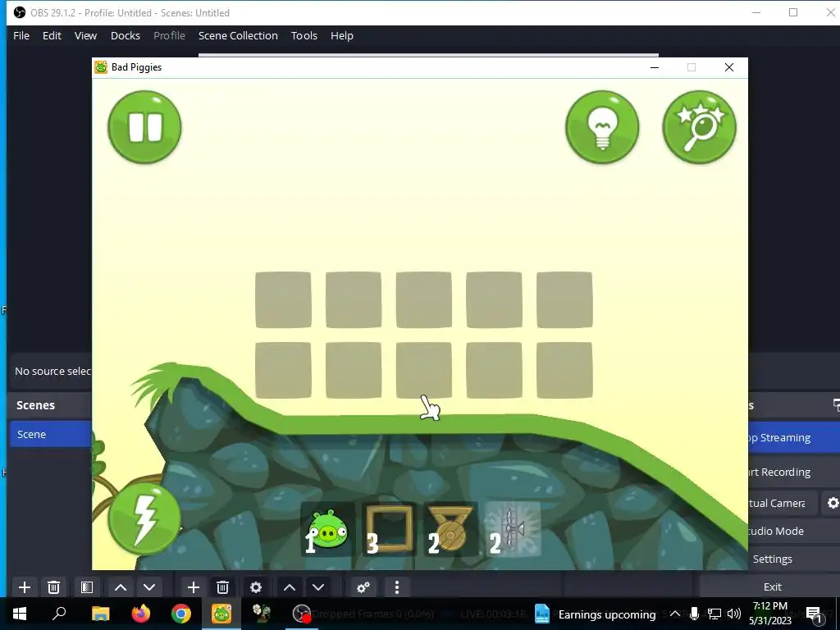Viewport: 840px width, 630px height.
Task: Click the magnifier star preview button
Action: (699, 127)
